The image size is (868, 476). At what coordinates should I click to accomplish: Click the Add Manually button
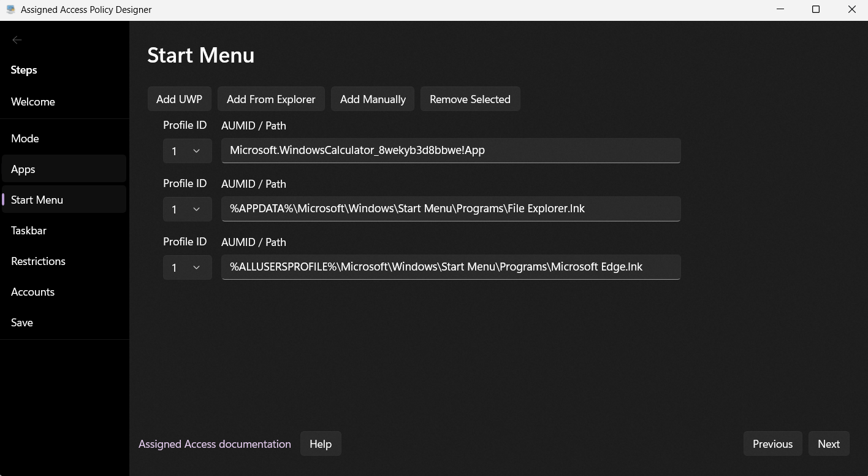point(372,98)
